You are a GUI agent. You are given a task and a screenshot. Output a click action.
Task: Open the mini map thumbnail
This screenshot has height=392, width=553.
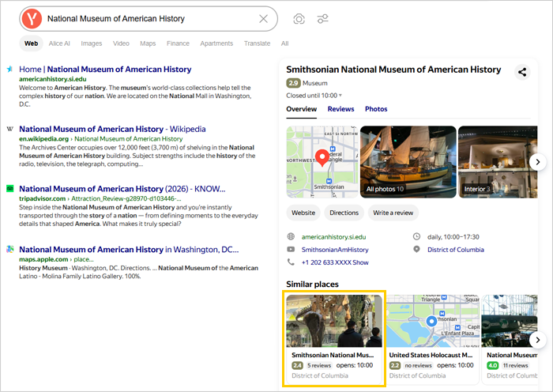(x=322, y=162)
